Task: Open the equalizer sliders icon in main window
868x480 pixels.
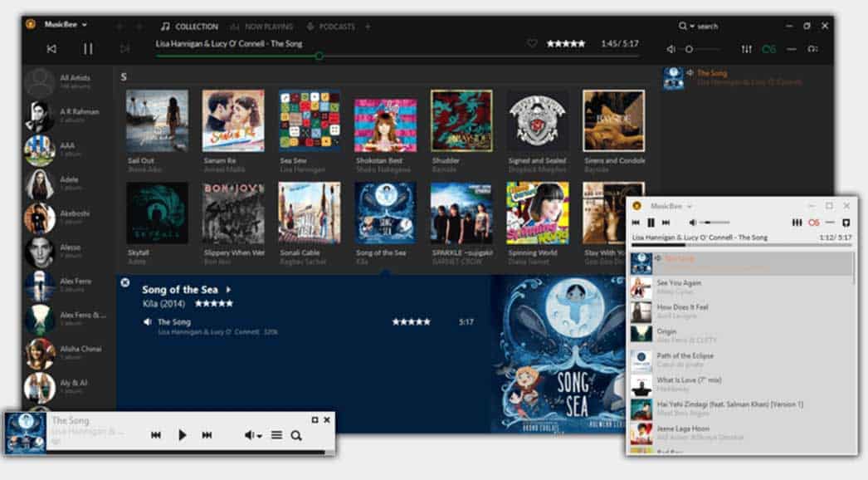Action: click(x=747, y=49)
